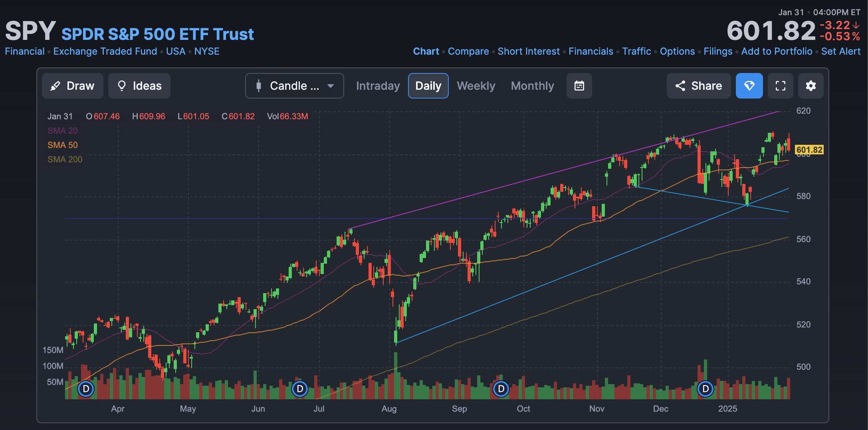Click the SPDR S&P 500 ETF Trust name
The height and width of the screenshot is (430, 868).
158,34
